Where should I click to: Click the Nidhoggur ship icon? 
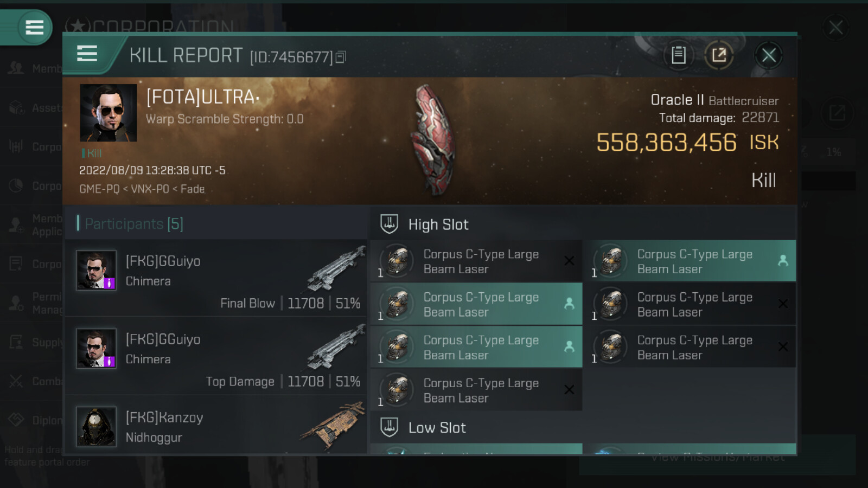click(332, 426)
